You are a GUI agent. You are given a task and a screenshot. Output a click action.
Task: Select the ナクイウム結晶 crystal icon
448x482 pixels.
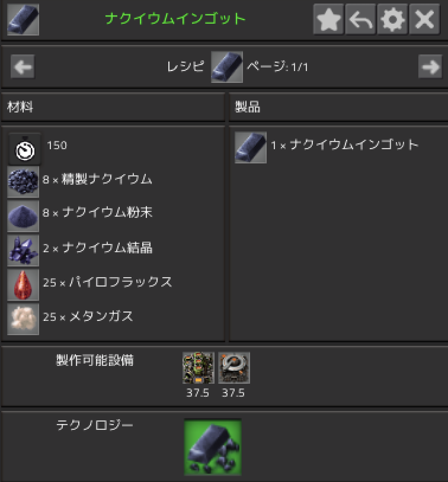point(23,250)
